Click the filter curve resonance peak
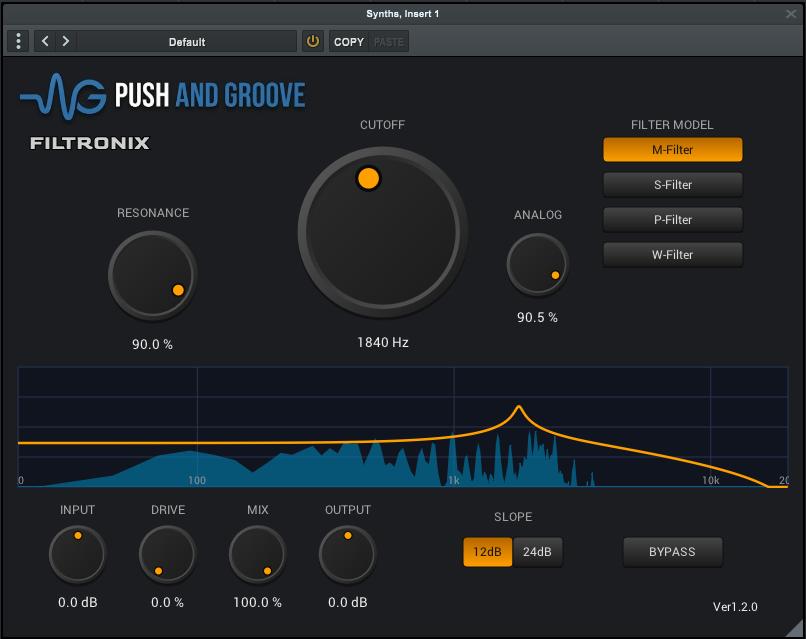Viewport: 806px width, 639px height. coord(519,408)
